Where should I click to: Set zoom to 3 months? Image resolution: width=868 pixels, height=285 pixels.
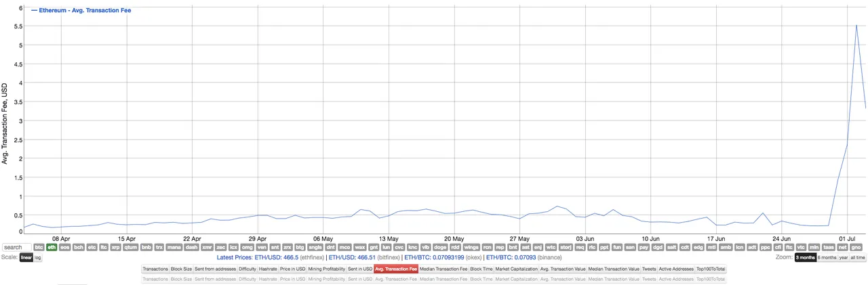(x=806, y=257)
